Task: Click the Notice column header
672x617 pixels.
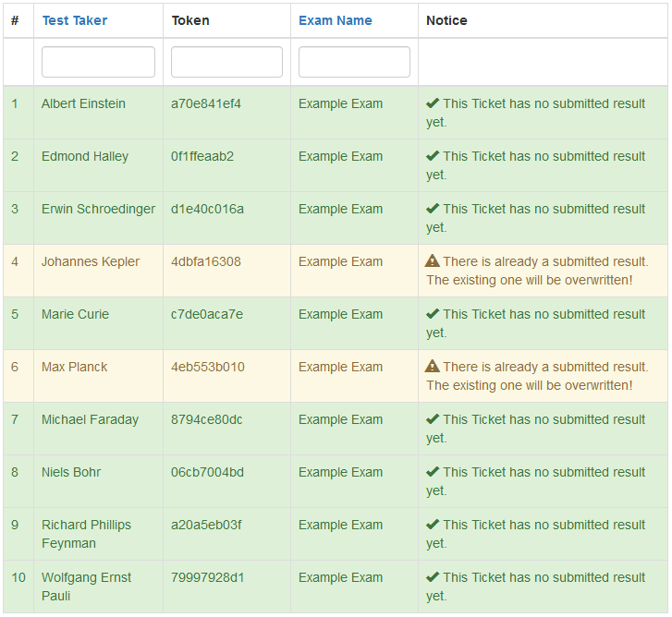Action: [446, 20]
